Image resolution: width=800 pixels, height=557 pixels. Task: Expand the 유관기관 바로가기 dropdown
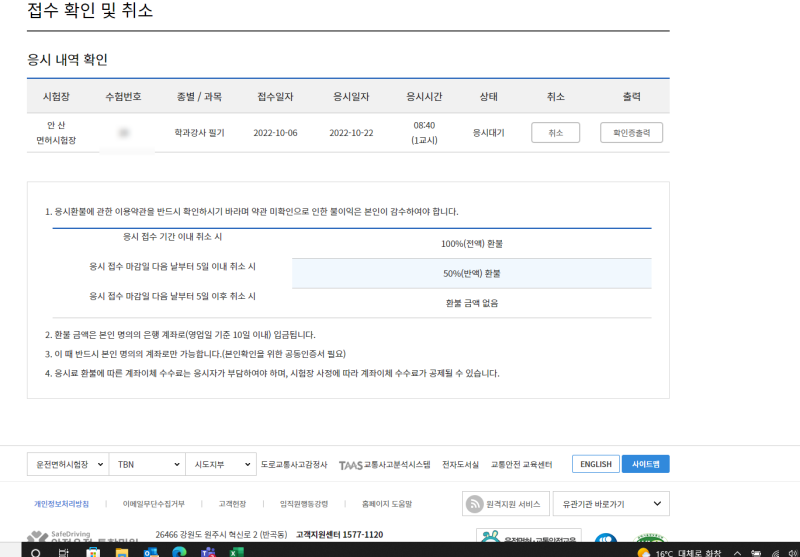[x=611, y=503]
